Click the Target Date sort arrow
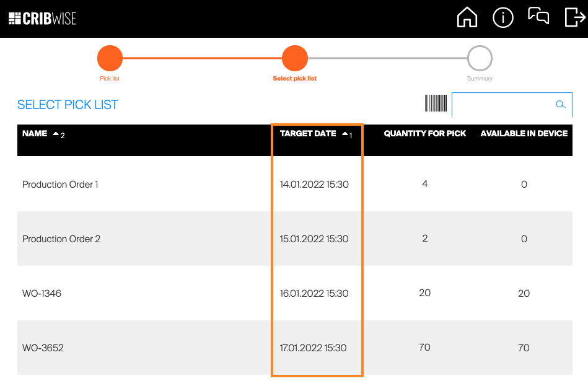Image resolution: width=588 pixels, height=381 pixels. (x=345, y=134)
